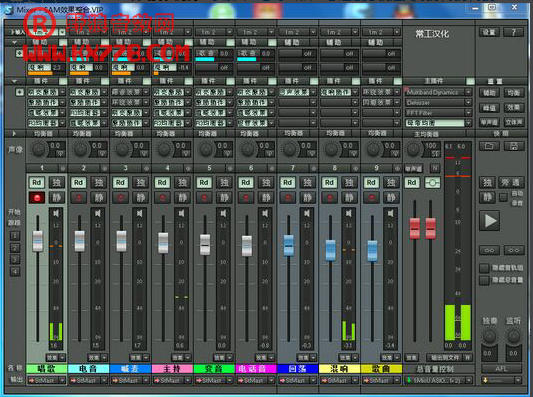Click the speaker icon above channel 8 meter

[x=348, y=213]
